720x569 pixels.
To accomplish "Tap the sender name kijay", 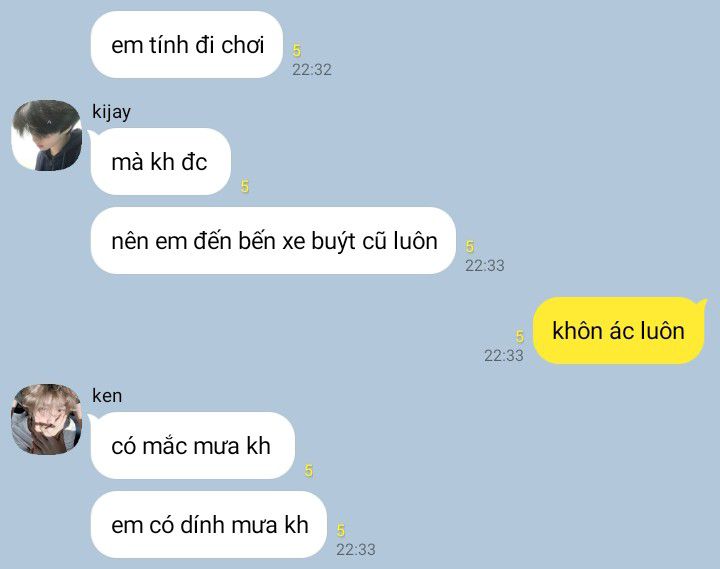I will 112,112.
